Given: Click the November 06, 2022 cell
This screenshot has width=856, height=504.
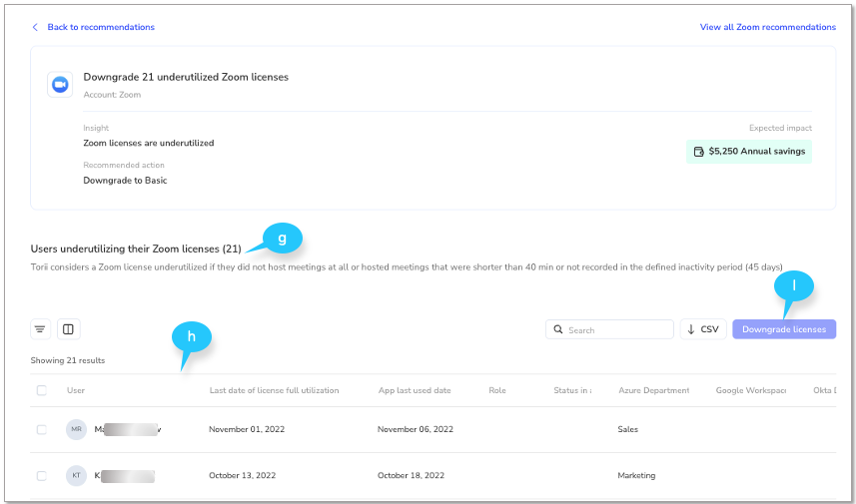Looking at the screenshot, I should point(416,429).
